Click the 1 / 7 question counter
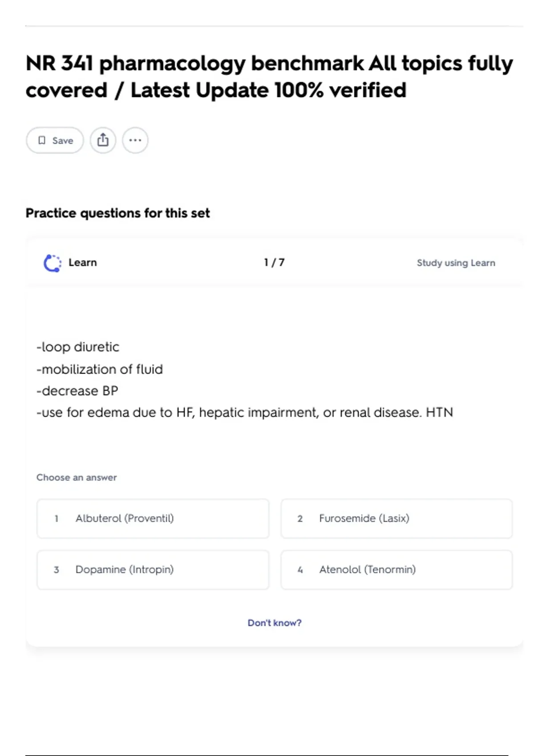534x756 pixels. [x=274, y=262]
